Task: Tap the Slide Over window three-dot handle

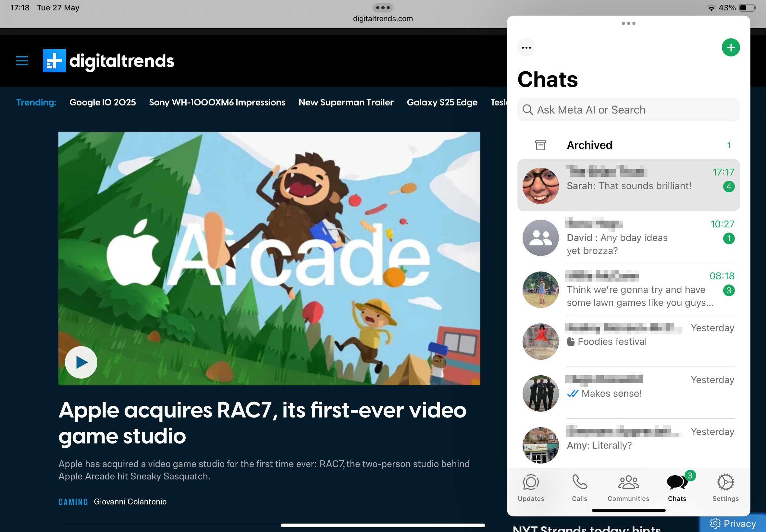Action: tap(628, 23)
